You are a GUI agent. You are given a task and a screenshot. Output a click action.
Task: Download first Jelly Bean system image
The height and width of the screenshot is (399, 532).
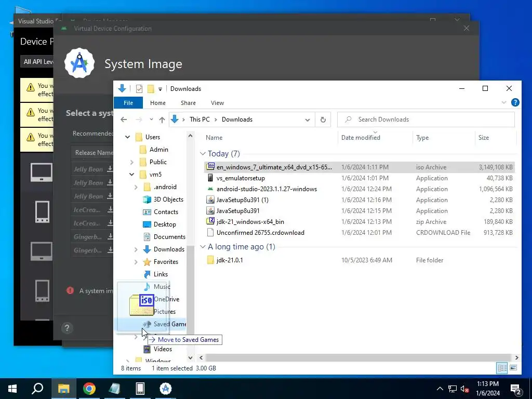pyautogui.click(x=110, y=169)
